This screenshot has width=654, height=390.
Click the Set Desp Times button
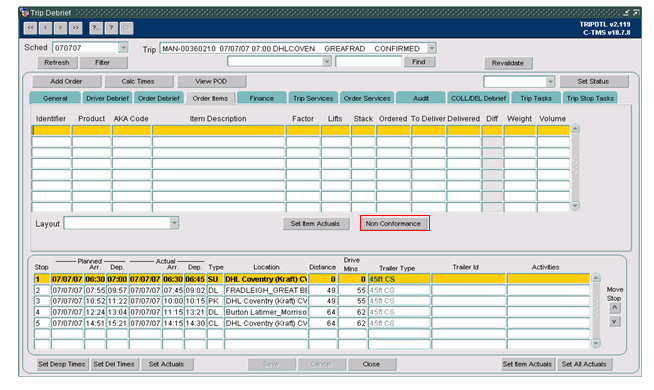pos(62,364)
